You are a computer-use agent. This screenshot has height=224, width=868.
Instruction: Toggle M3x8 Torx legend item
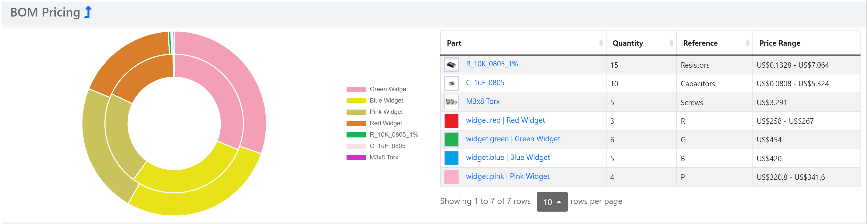point(383,158)
